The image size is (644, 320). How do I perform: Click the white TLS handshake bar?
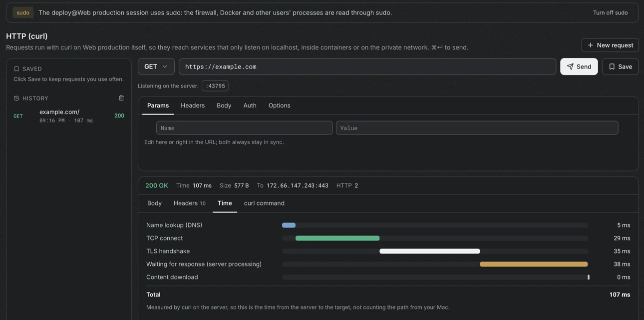click(430, 251)
